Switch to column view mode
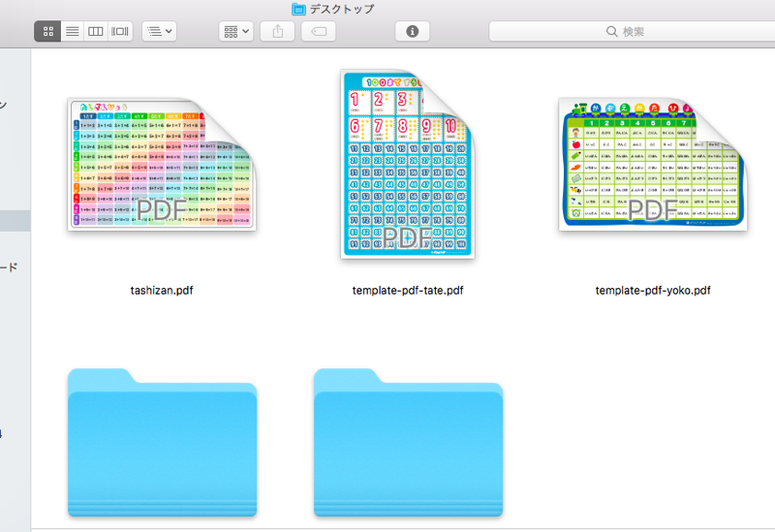The height and width of the screenshot is (532, 775). 95,31
